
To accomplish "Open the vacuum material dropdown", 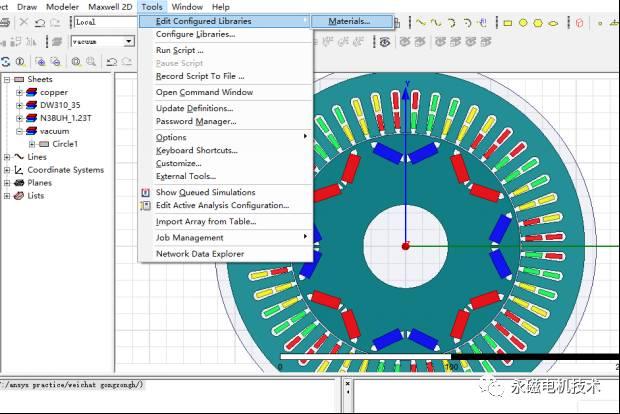I will (129, 41).
